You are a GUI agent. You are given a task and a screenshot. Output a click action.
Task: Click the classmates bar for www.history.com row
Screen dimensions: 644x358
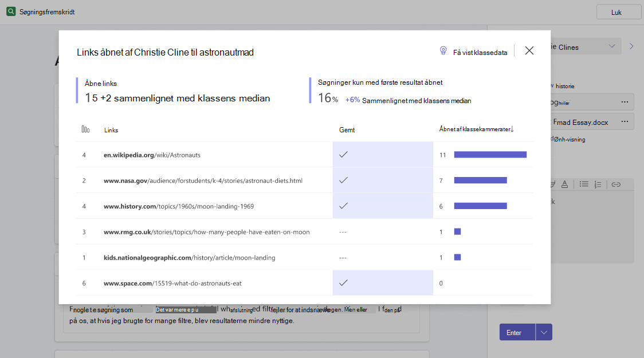(481, 206)
